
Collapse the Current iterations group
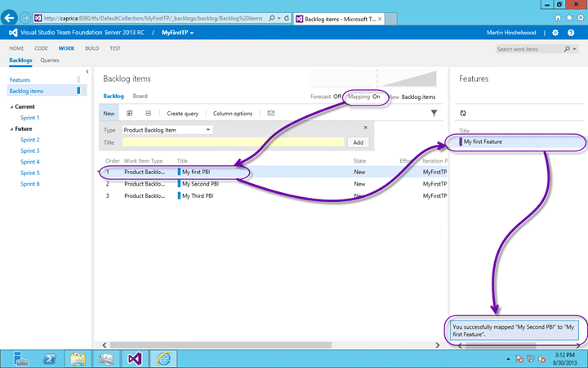point(11,107)
